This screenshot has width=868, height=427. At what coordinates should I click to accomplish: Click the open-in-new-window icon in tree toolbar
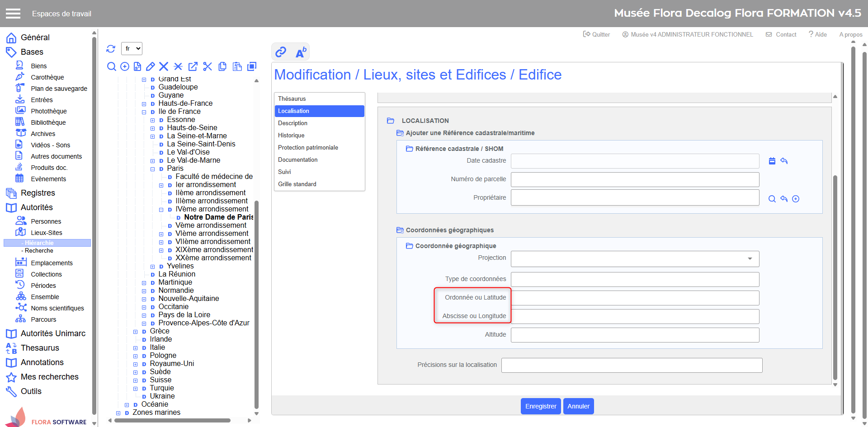click(x=193, y=67)
